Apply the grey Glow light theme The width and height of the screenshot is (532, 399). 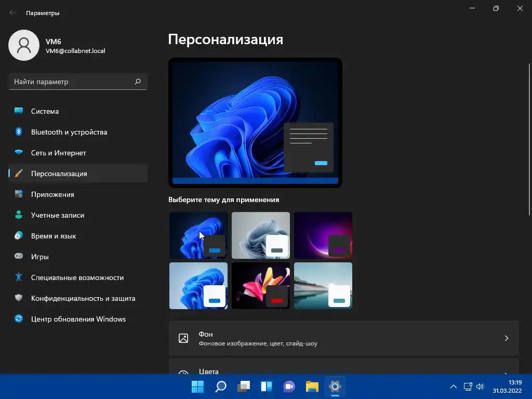[x=261, y=235]
